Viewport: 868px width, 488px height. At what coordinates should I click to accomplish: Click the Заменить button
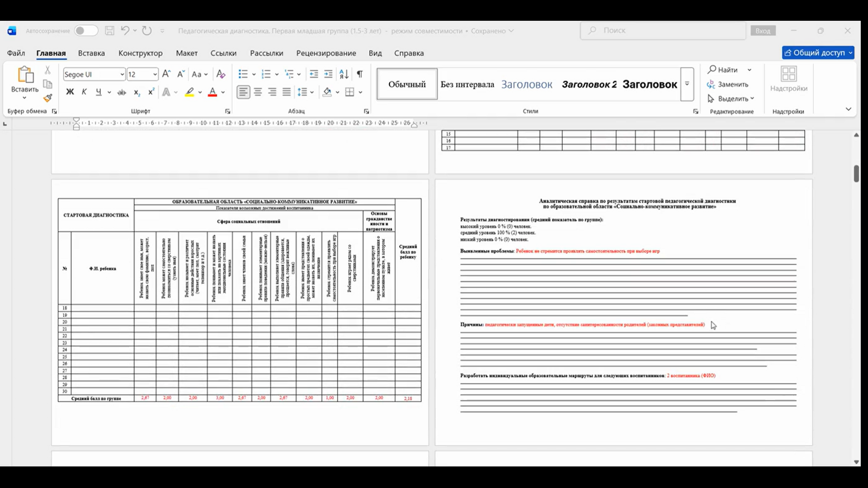tap(727, 84)
